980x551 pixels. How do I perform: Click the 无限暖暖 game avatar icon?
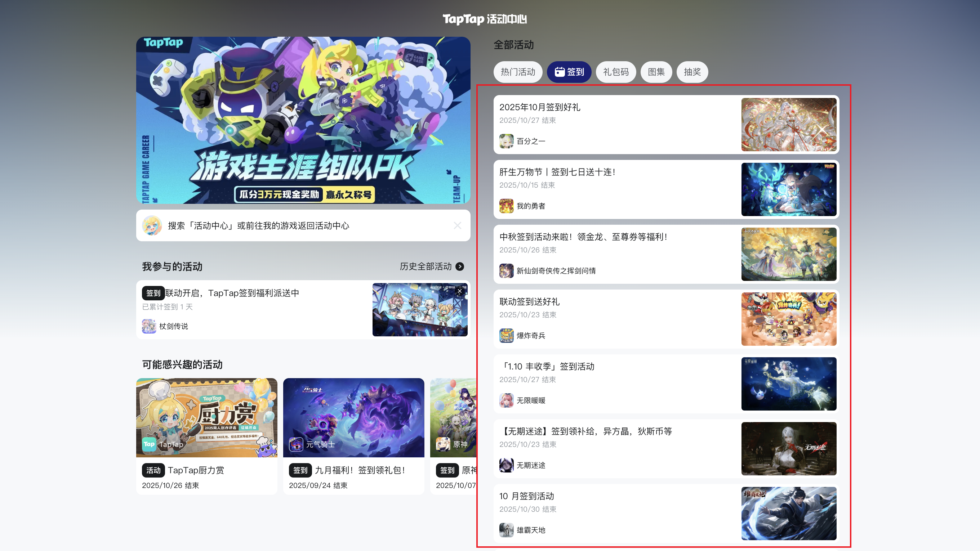[x=506, y=400]
